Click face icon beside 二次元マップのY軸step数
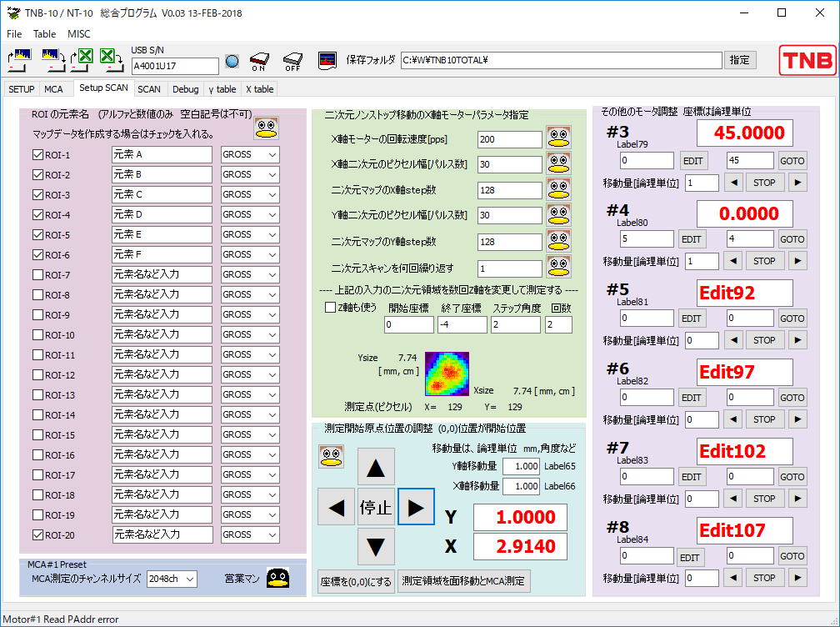This screenshot has height=627, width=840. (x=558, y=241)
